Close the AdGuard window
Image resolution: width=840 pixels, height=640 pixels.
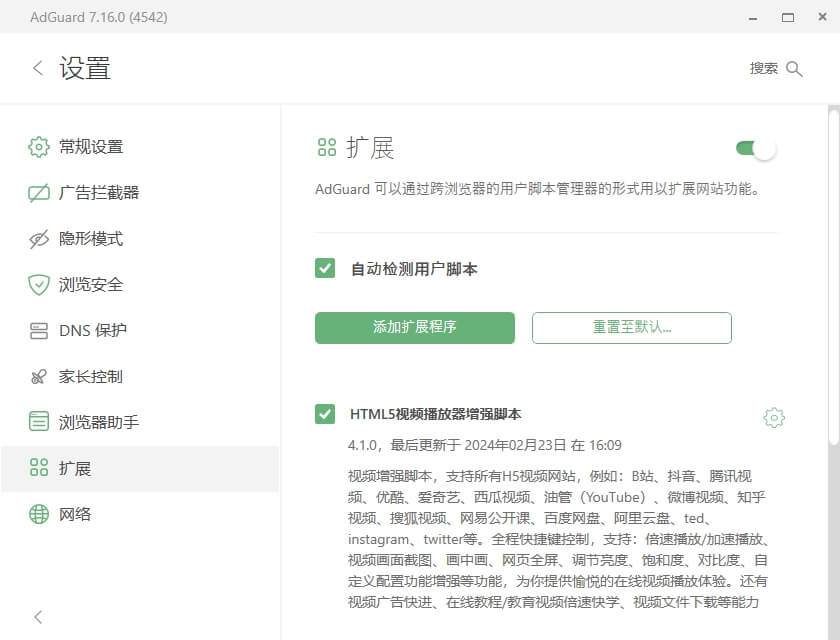(x=822, y=17)
